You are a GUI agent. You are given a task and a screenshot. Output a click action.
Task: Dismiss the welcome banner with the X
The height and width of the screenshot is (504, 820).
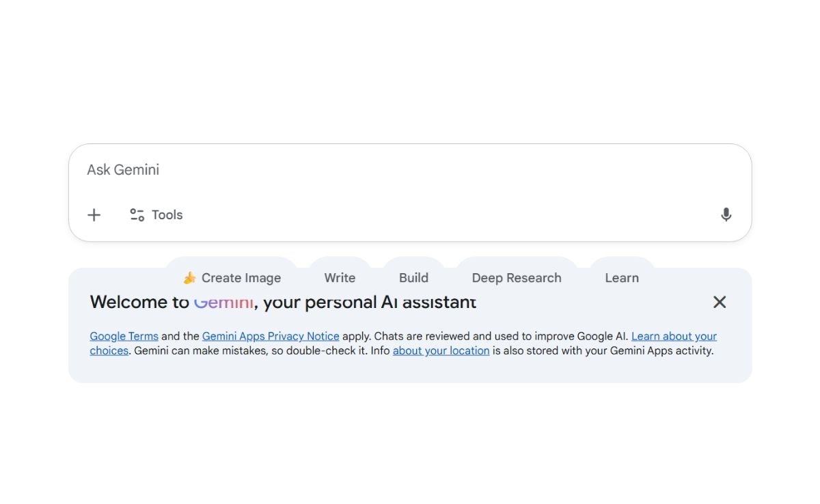tap(720, 302)
